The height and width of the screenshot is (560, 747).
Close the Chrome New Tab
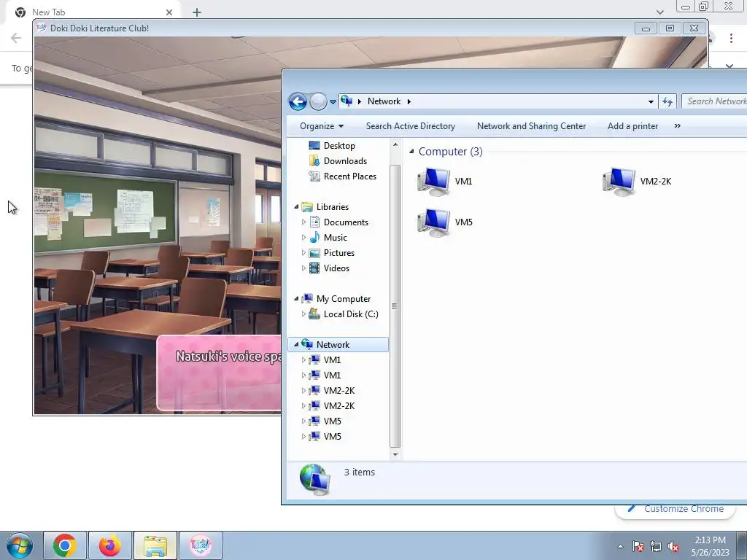click(x=169, y=12)
